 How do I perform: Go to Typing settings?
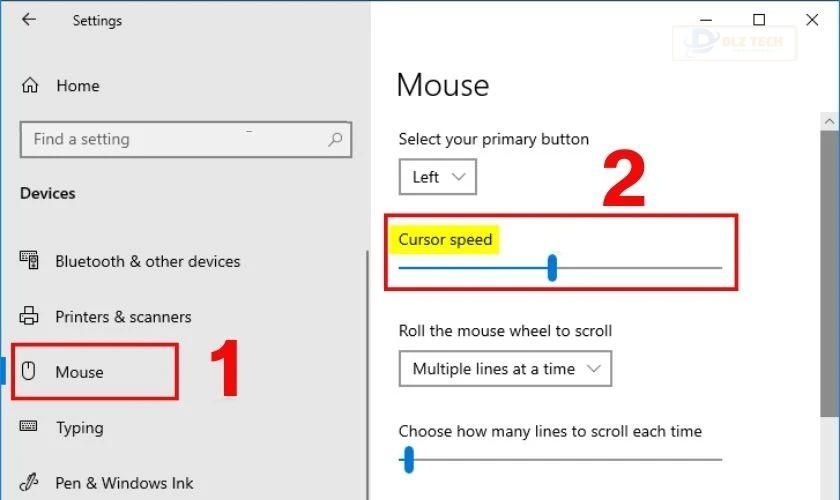pos(79,428)
